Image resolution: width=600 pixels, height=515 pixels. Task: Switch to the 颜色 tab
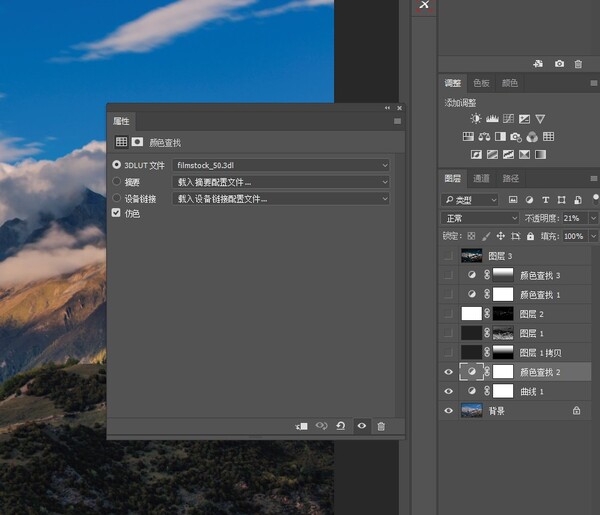510,83
